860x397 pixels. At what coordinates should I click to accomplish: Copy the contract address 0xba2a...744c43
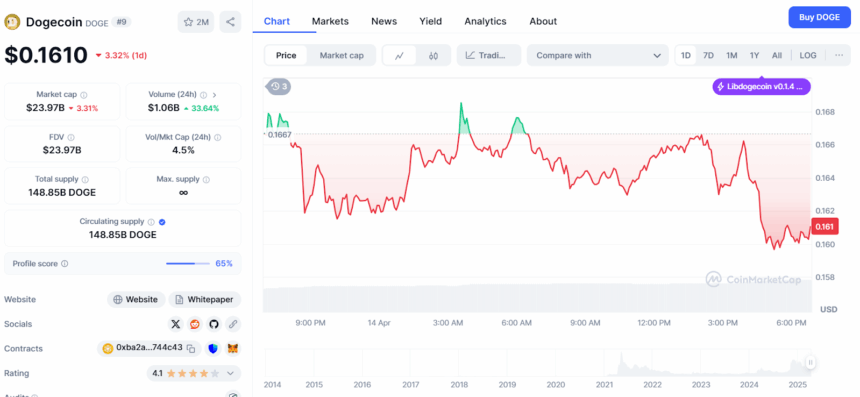(x=190, y=348)
